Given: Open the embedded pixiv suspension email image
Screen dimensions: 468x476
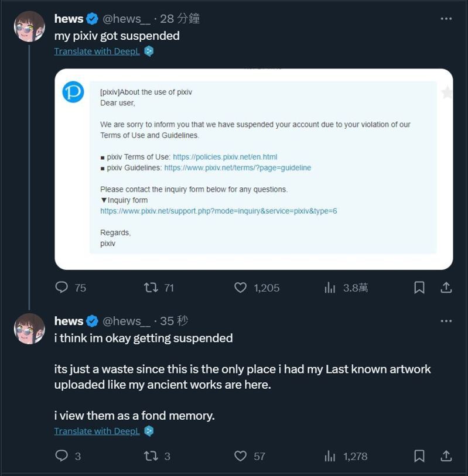Looking at the screenshot, I should (x=254, y=169).
